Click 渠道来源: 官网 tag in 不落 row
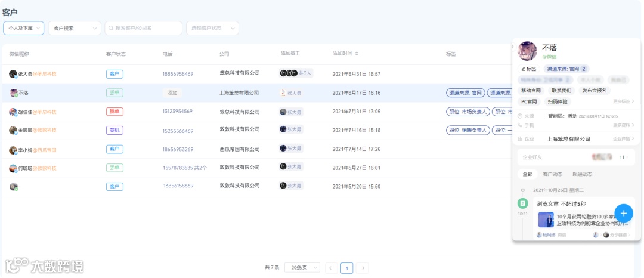Viewport: 644px width, 278px height. [466, 93]
